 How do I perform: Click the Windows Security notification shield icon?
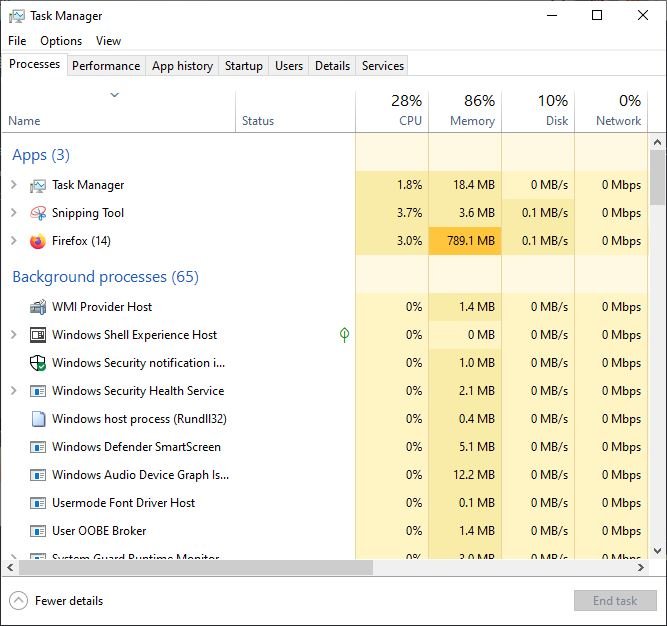(38, 363)
